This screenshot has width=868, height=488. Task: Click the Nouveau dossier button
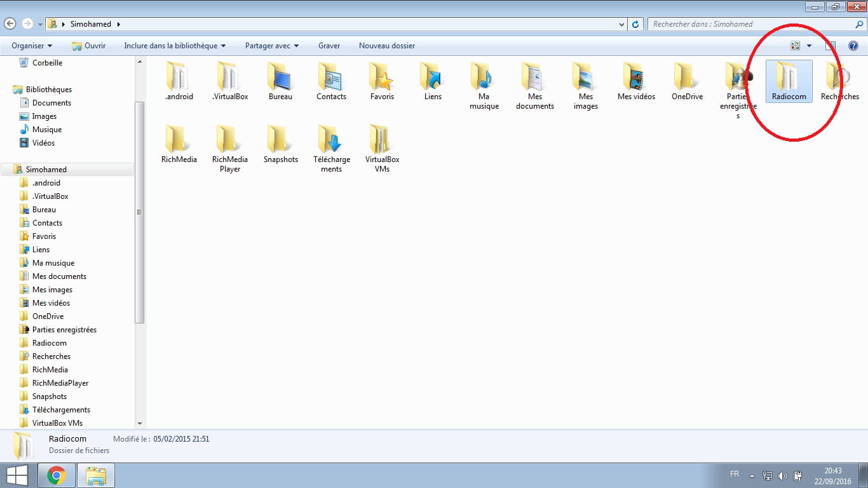pyautogui.click(x=386, y=46)
